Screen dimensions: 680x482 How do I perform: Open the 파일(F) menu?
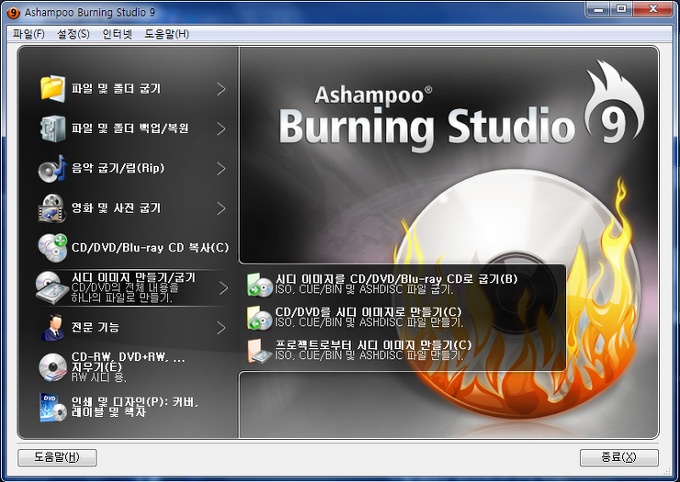pos(29,34)
